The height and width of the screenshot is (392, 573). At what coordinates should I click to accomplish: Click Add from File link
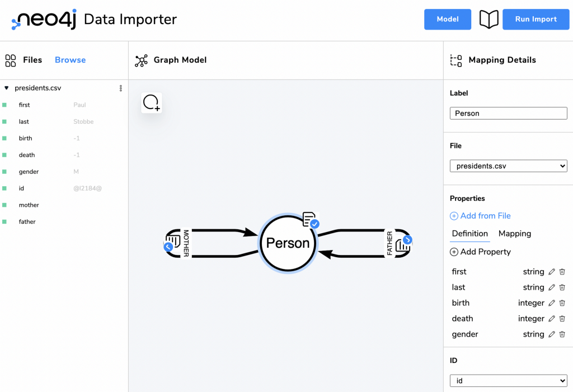click(x=480, y=216)
